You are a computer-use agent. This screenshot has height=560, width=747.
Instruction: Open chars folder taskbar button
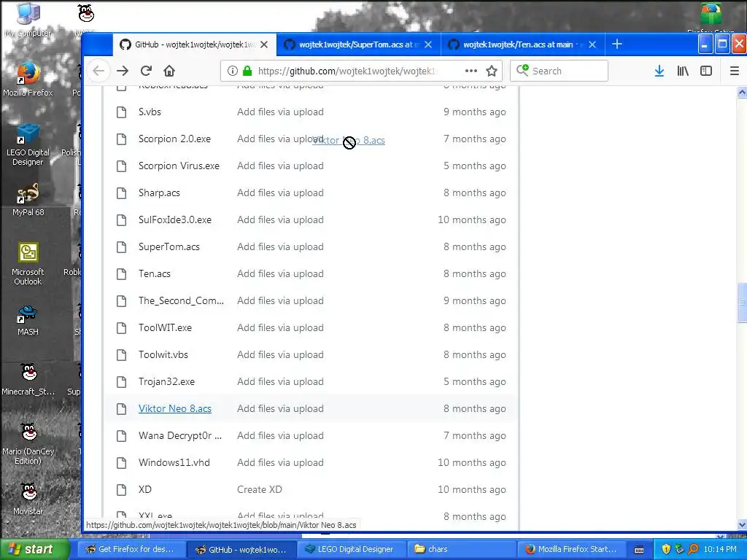461,550
